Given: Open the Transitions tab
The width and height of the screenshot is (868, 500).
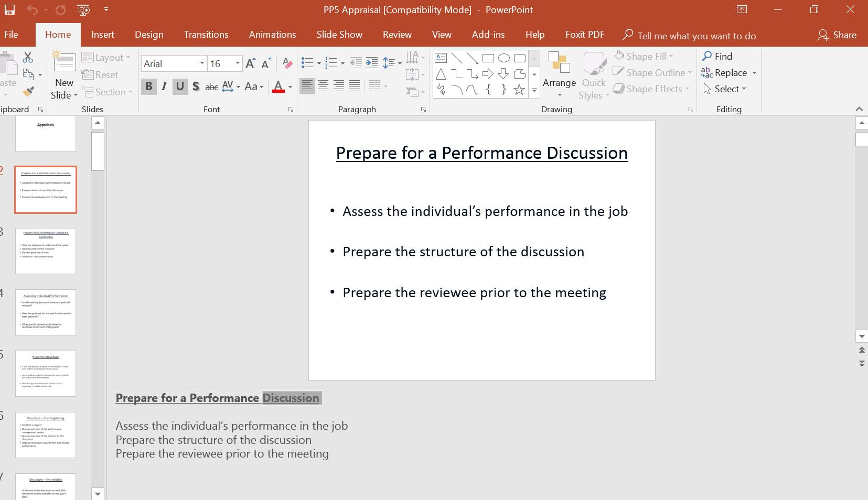Looking at the screenshot, I should point(206,35).
